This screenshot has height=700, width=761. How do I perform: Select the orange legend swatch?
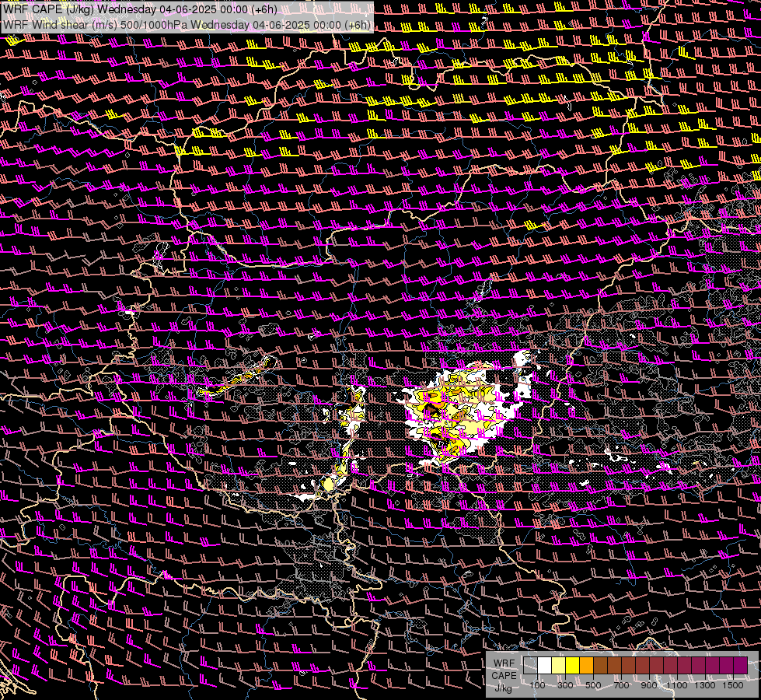(x=587, y=665)
